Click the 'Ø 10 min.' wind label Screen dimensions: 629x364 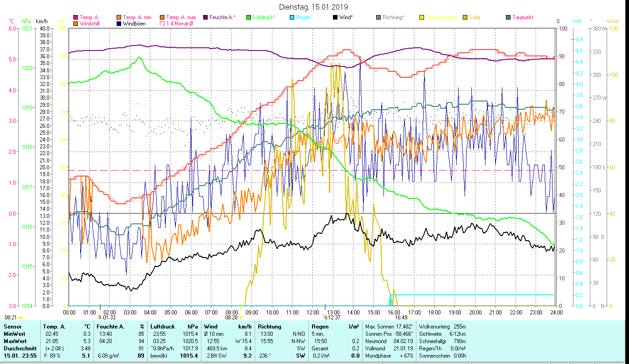[x=214, y=334]
